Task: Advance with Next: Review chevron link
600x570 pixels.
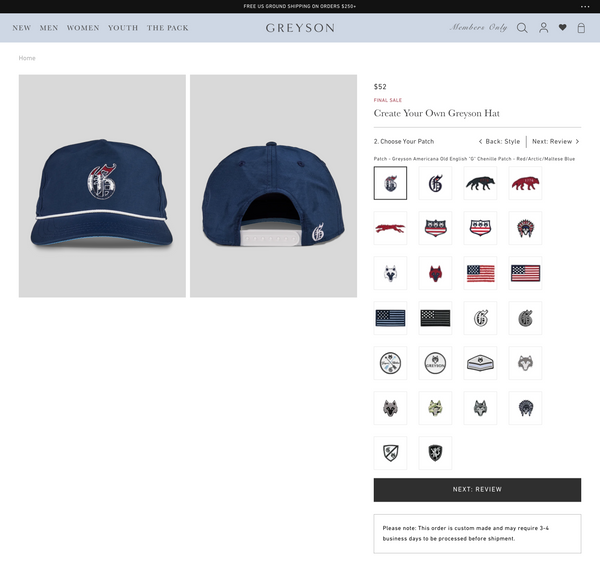Action: pyautogui.click(x=556, y=142)
